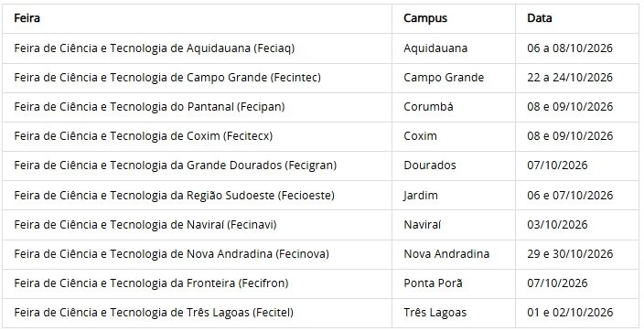Select the Fecitecx Coxim fair name

click(x=144, y=136)
